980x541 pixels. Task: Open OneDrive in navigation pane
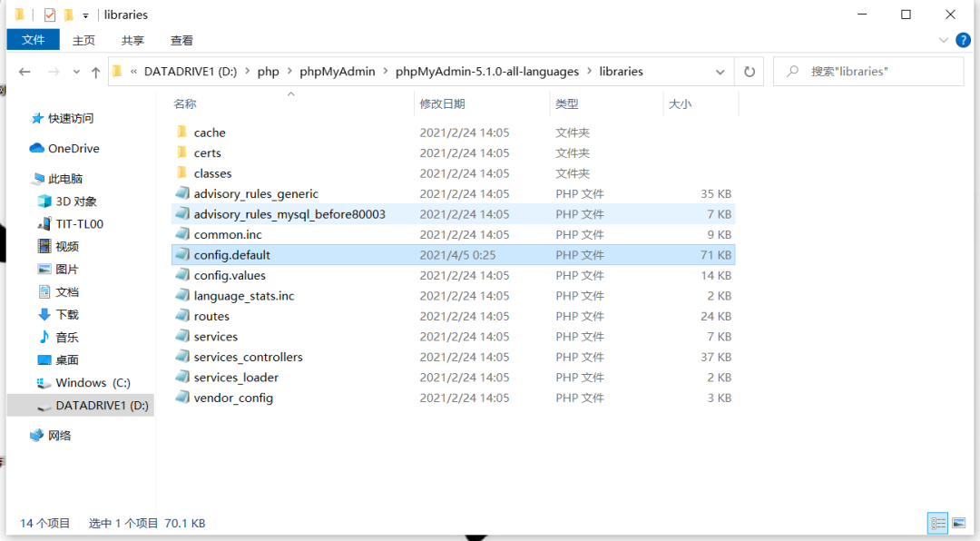pyautogui.click(x=73, y=148)
